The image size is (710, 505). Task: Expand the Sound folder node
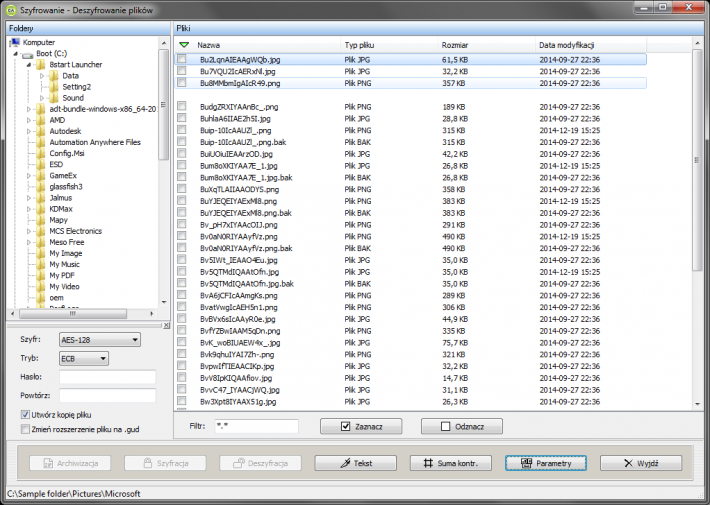click(42, 98)
